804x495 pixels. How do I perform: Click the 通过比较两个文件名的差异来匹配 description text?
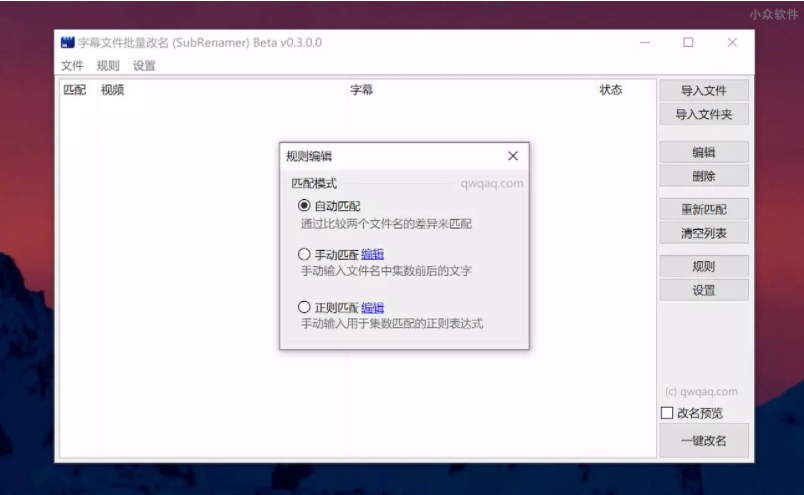(x=386, y=224)
